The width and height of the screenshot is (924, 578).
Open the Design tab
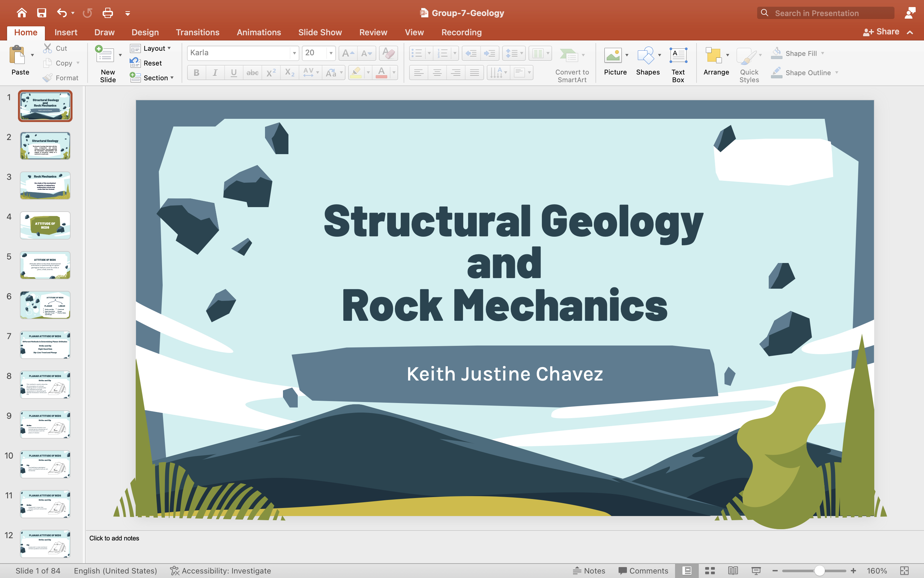point(145,32)
